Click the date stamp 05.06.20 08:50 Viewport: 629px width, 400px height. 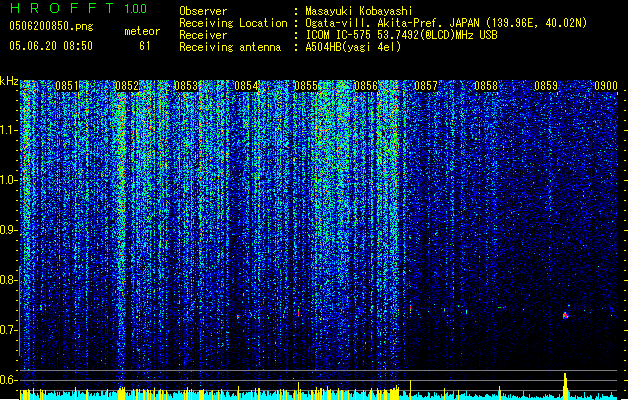click(51, 46)
